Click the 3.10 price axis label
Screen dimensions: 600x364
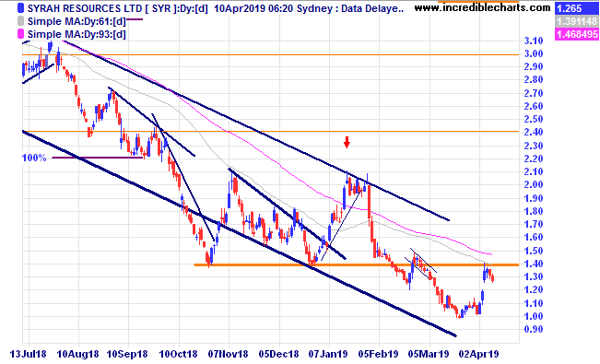click(x=534, y=41)
